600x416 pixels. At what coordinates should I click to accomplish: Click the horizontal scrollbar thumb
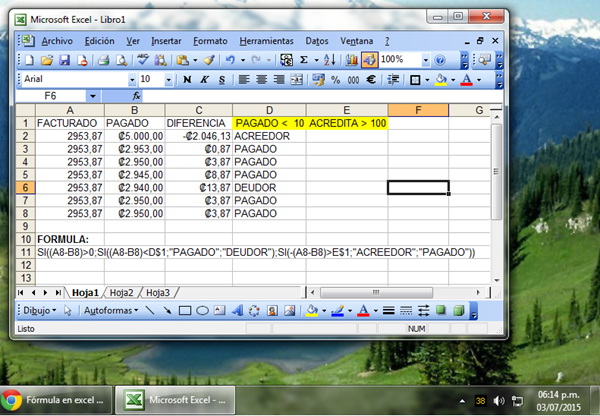(376, 293)
